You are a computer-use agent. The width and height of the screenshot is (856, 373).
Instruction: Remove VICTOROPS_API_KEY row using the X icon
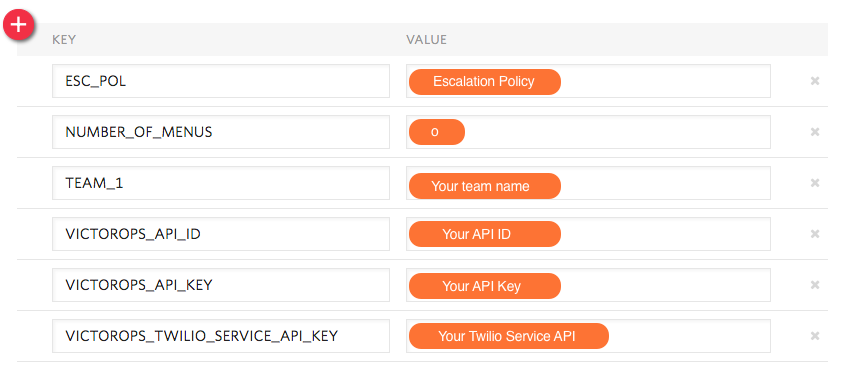click(815, 285)
